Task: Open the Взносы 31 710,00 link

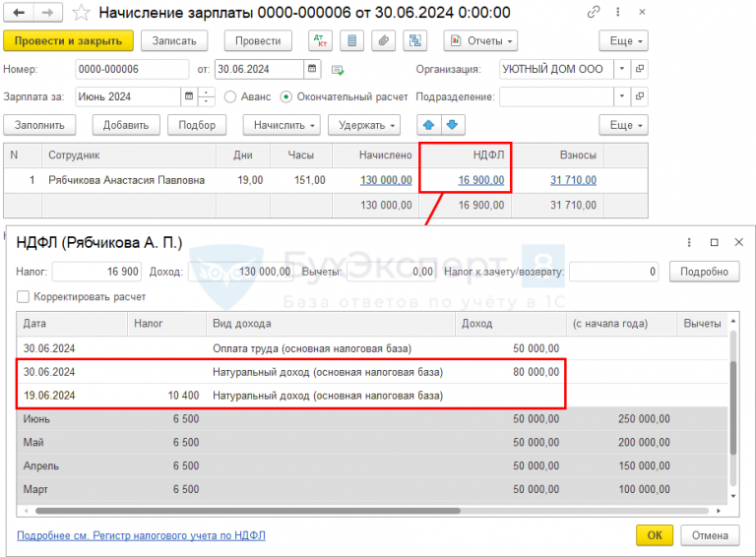Action: coord(573,180)
